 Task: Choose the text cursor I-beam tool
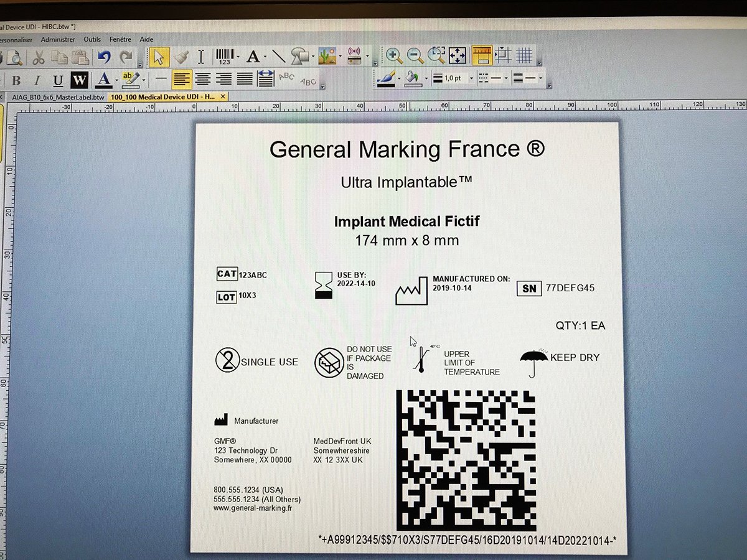click(200, 57)
